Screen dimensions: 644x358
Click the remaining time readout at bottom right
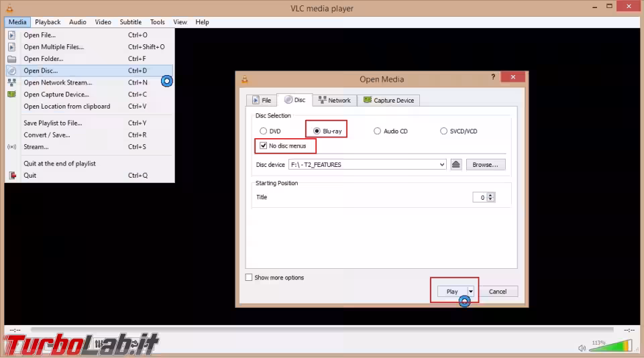point(629,330)
